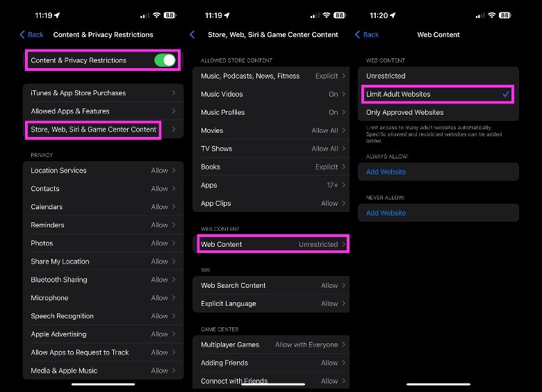Tap chevron in Apple Advertising row
542x392 pixels.
[x=174, y=334]
